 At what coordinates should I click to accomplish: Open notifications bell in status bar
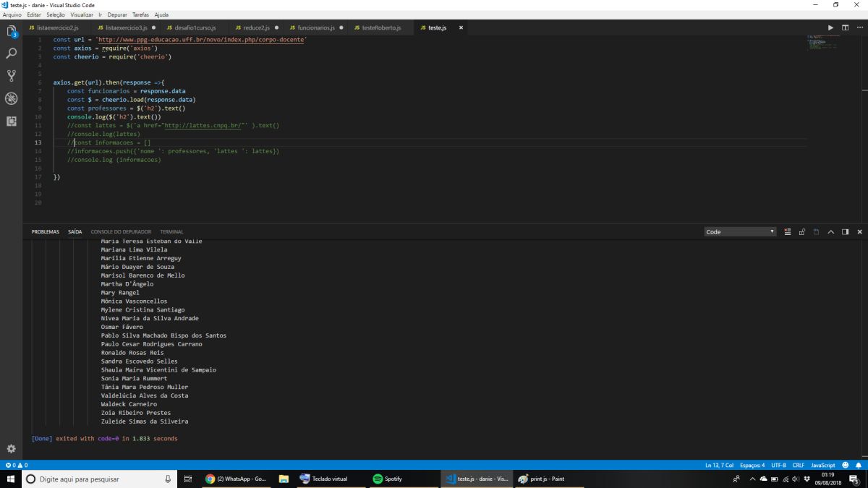click(x=859, y=465)
